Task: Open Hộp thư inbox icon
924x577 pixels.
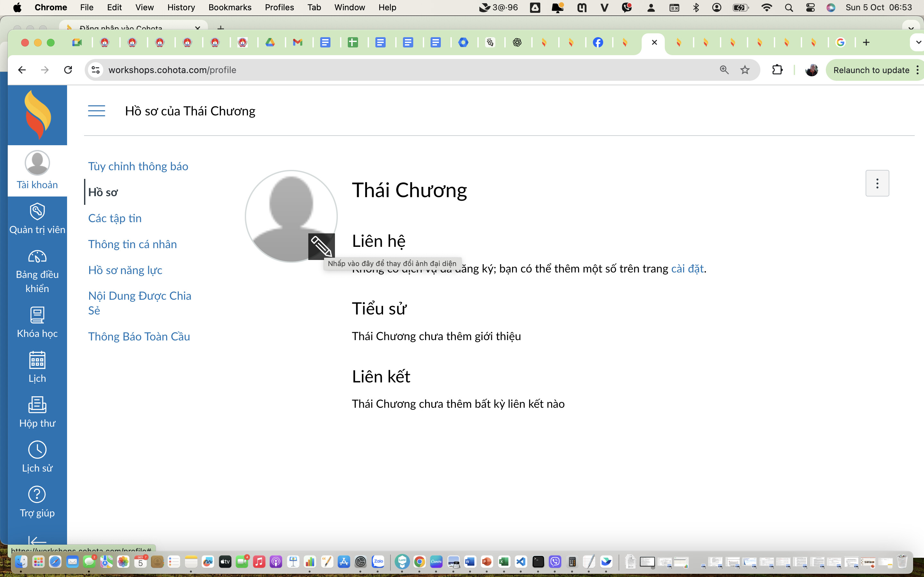Action: [x=37, y=405]
